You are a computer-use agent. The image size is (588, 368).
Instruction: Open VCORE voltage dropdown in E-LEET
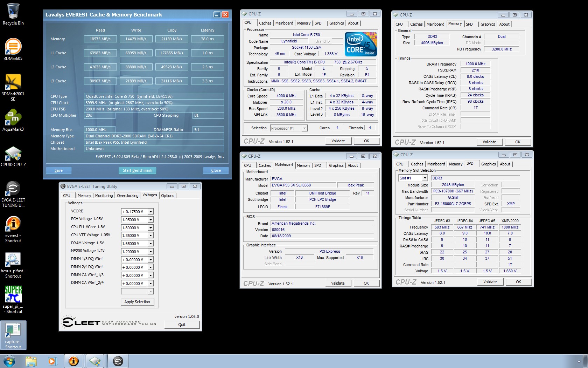tap(150, 212)
